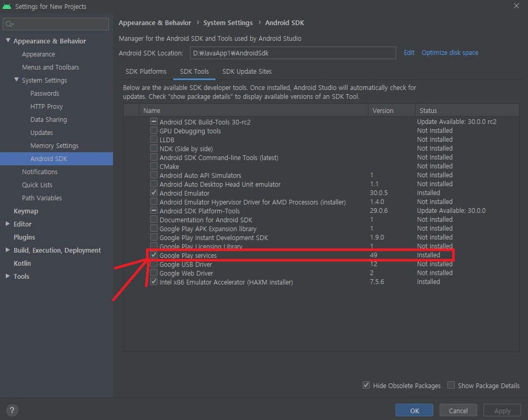Click the Name column header
528x420 pixels.
pos(253,110)
